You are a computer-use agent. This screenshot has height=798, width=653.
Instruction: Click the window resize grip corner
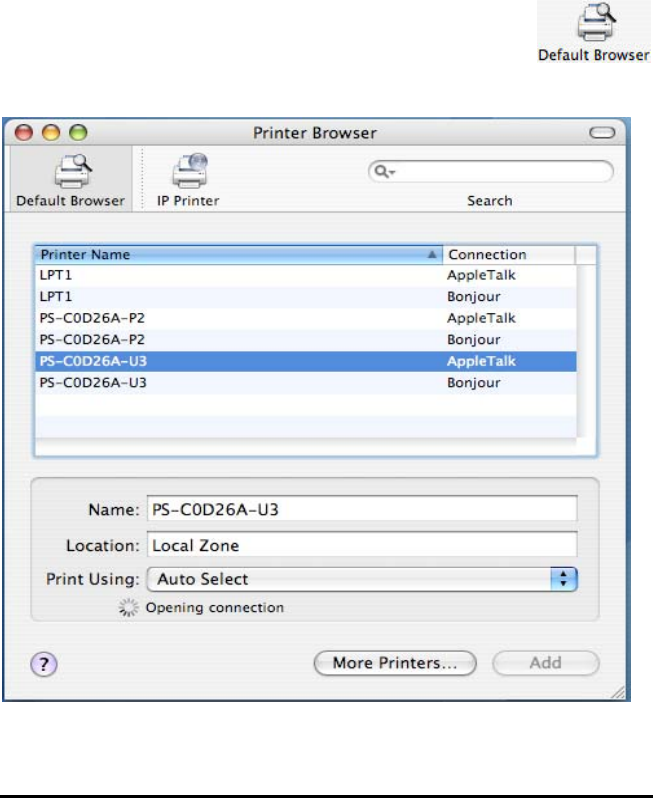(x=618, y=692)
